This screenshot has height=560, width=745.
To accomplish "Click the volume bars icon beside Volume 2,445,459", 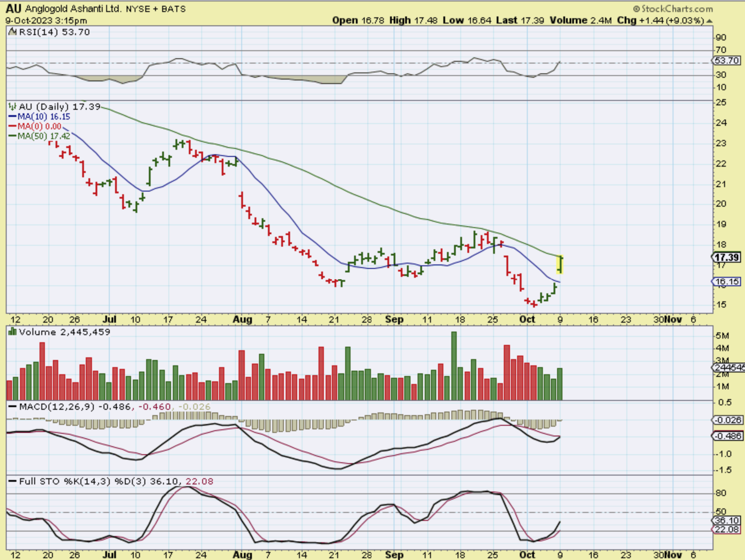I will click(12, 332).
